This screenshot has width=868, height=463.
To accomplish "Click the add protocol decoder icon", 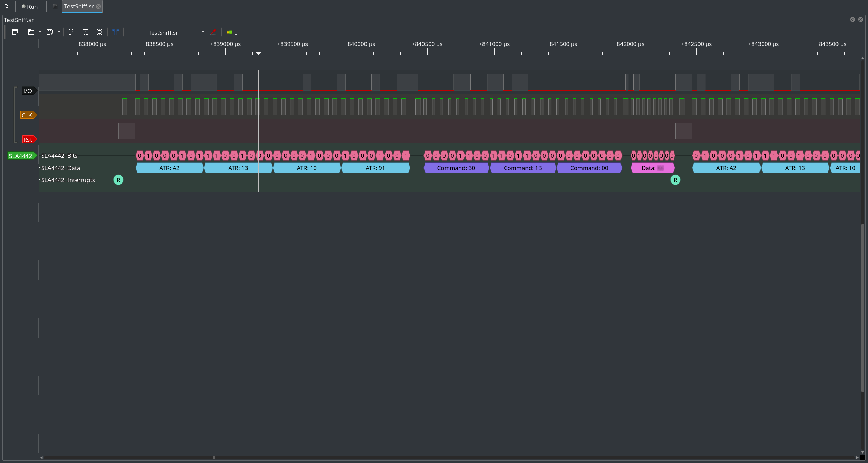I will pos(230,32).
